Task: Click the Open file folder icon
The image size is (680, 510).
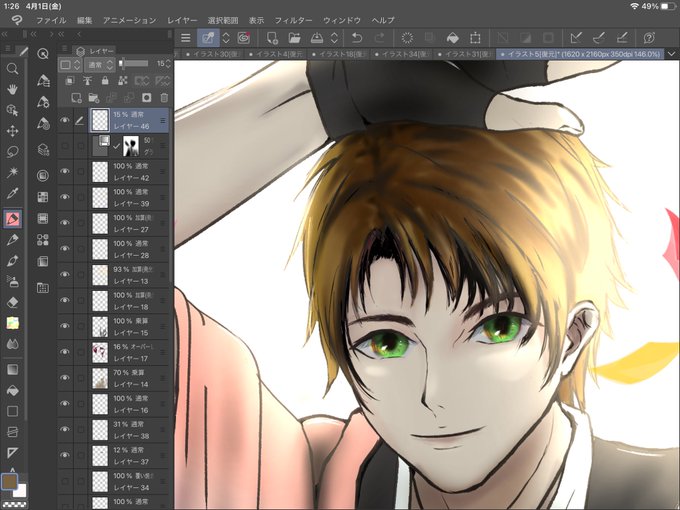Action: point(294,38)
